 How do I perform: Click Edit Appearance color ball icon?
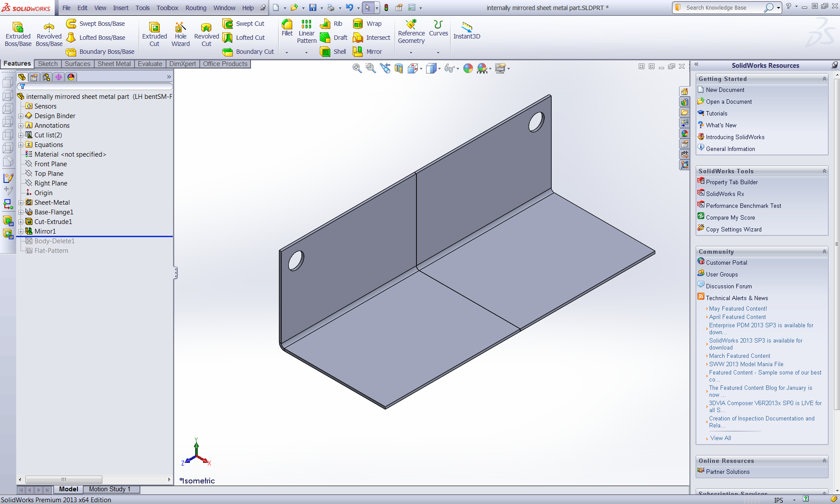[x=468, y=68]
